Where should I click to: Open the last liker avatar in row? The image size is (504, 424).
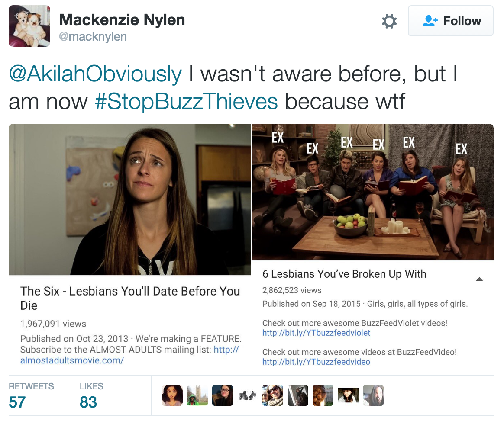coord(373,395)
